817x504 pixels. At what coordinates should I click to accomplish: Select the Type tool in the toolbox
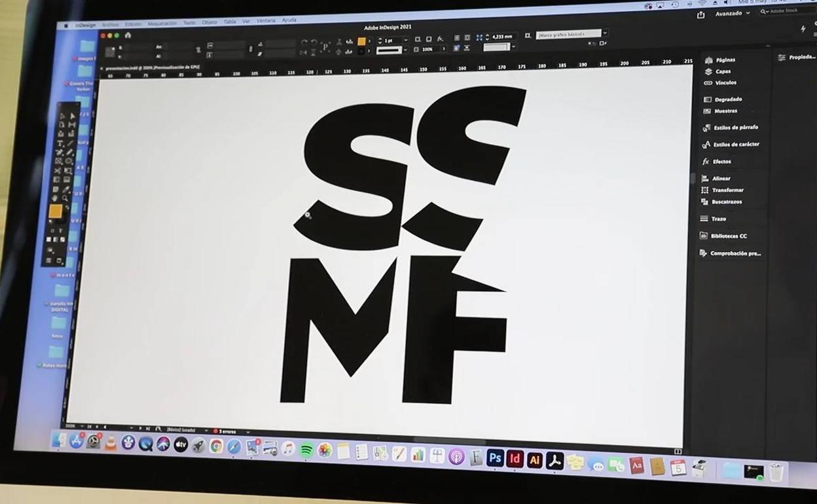pos(60,143)
